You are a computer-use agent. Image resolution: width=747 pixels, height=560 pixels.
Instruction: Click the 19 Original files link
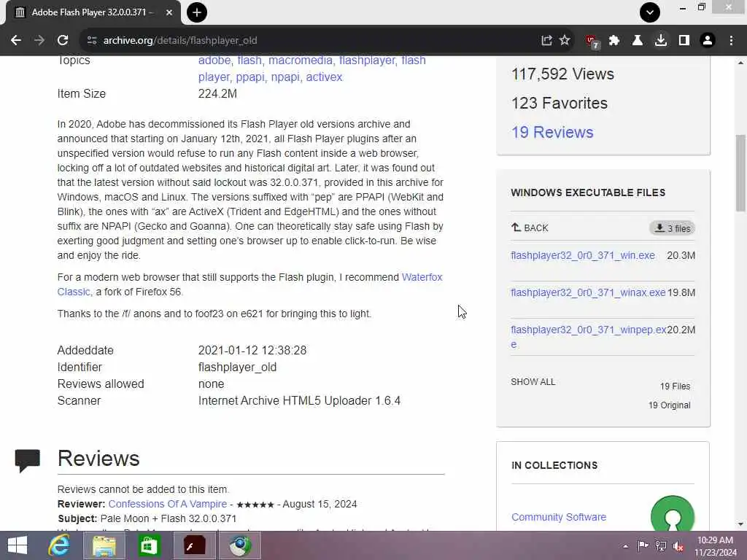point(669,405)
